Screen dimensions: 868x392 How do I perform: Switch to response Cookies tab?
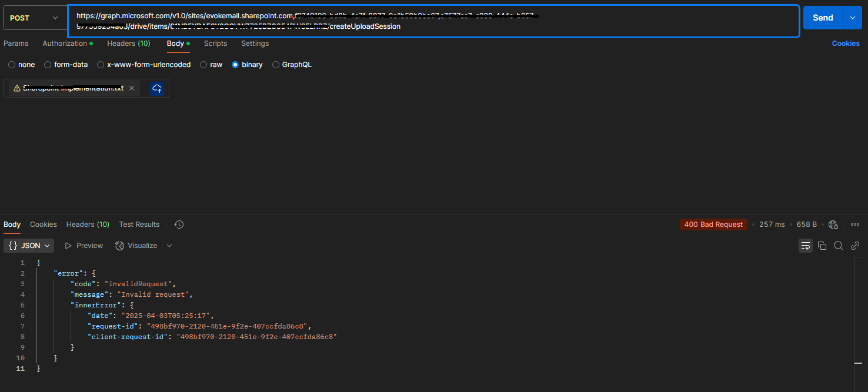[x=44, y=225]
